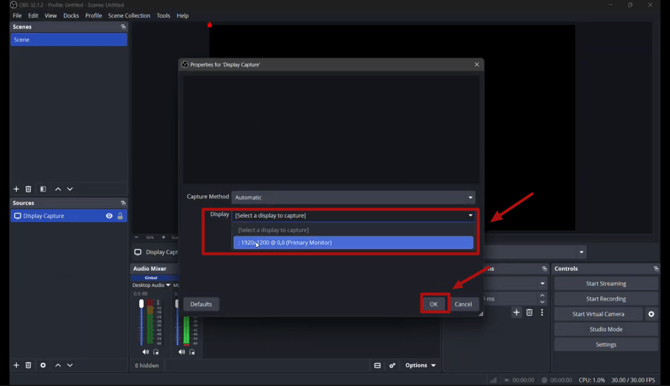Open the View menu
The width and height of the screenshot is (670, 386).
50,15
